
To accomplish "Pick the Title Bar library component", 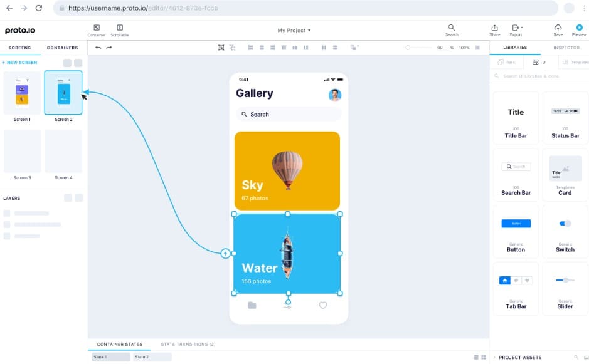I will 516,118.
